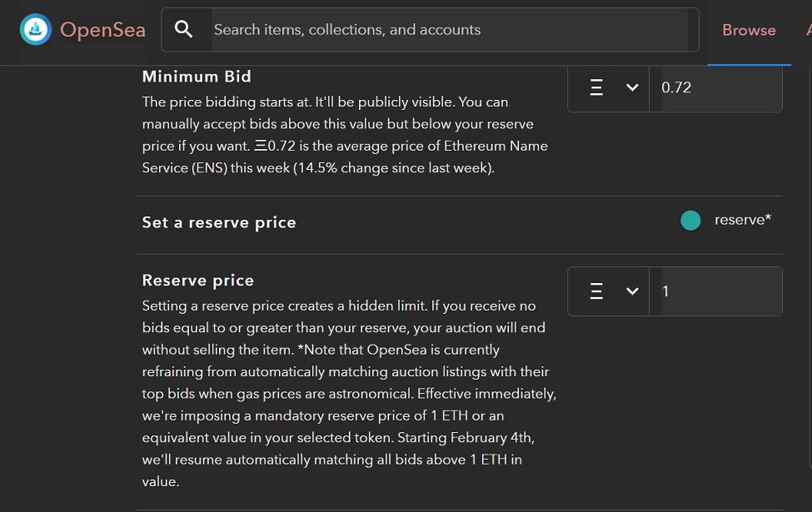Click the OpenSea ship logo icon
Image resolution: width=812 pixels, height=512 pixels.
[36, 29]
